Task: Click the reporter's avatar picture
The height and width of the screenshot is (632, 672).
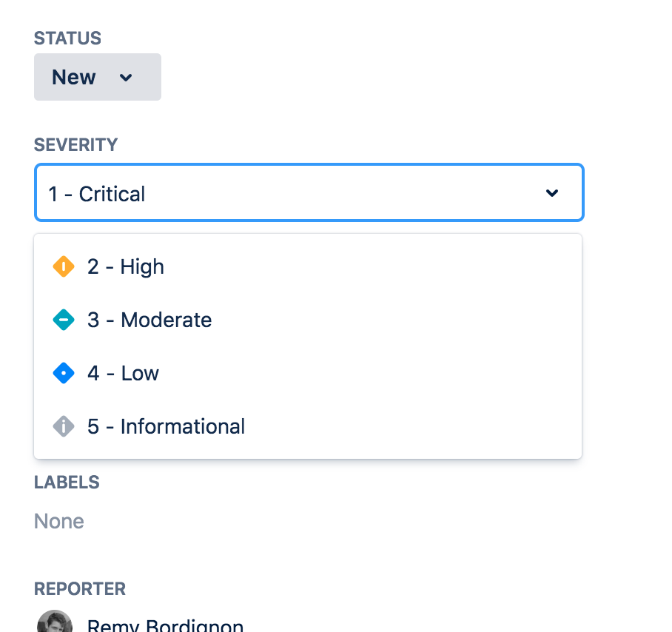Action: tap(54, 623)
